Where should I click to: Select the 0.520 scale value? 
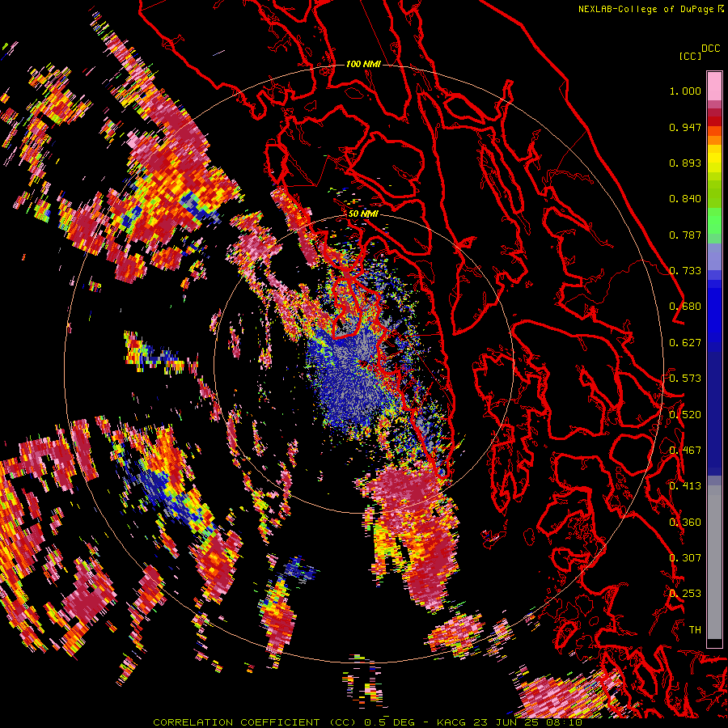[685, 415]
